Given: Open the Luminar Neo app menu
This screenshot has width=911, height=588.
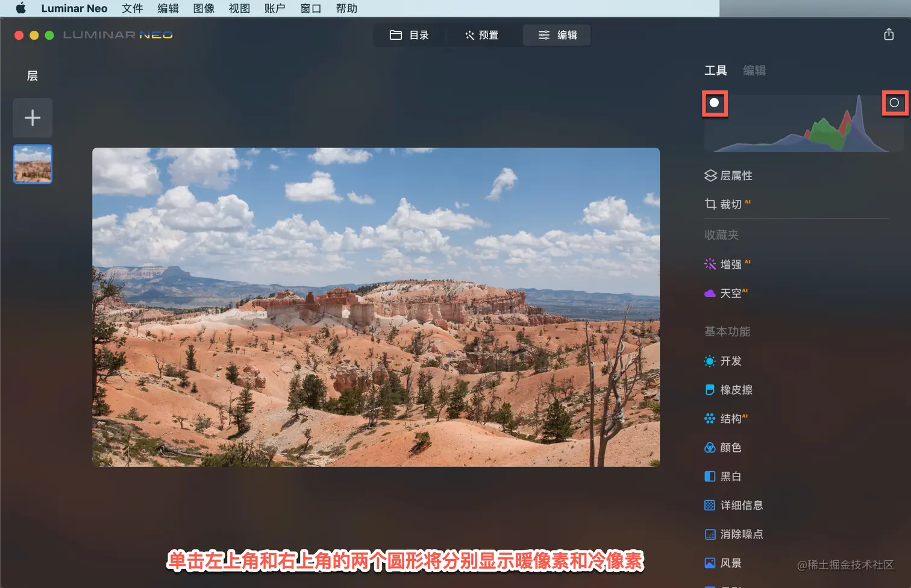Looking at the screenshot, I should (x=74, y=8).
